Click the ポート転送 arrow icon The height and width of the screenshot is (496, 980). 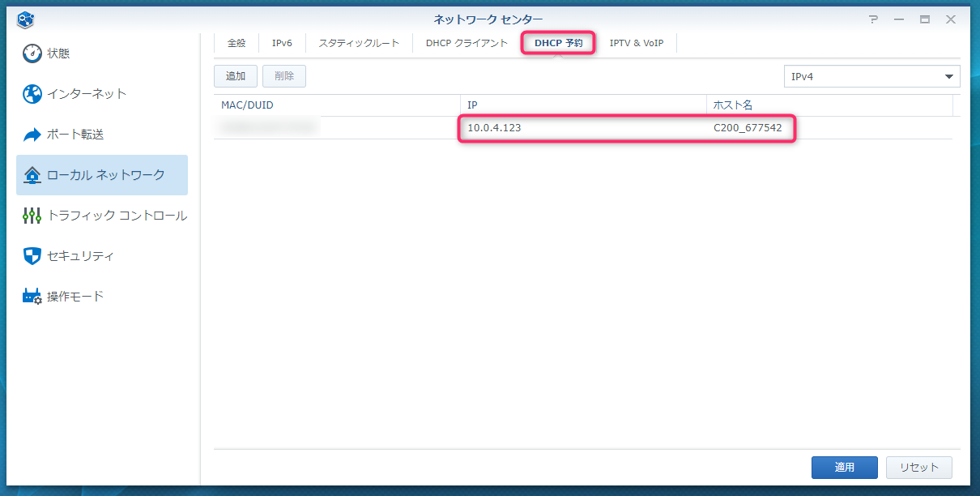[32, 135]
